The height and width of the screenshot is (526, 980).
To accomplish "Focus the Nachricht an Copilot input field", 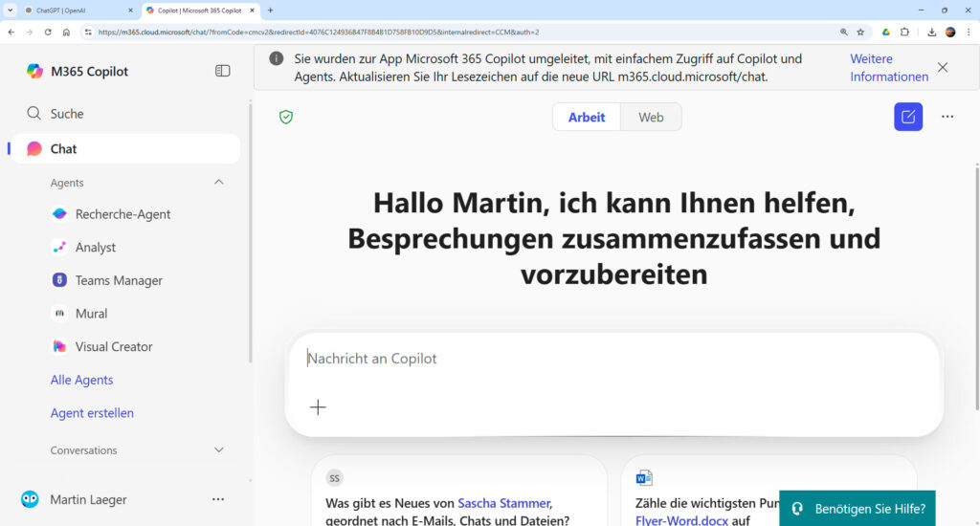I will pos(613,359).
